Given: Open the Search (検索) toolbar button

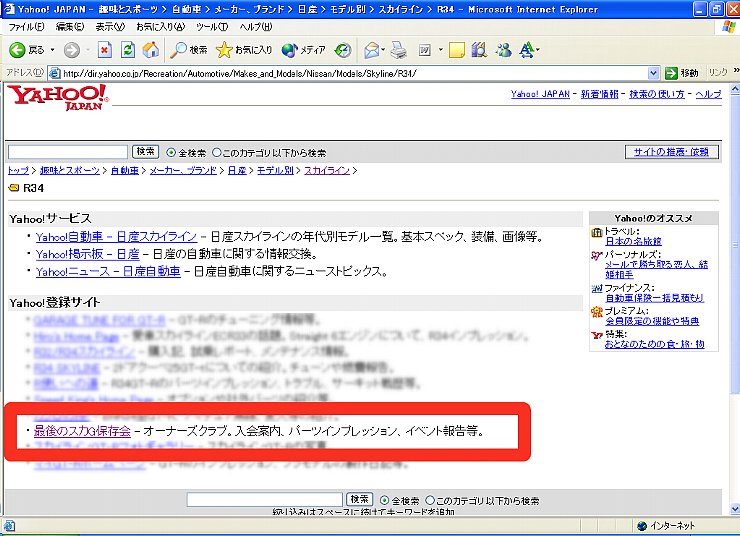Looking at the screenshot, I should [188, 50].
